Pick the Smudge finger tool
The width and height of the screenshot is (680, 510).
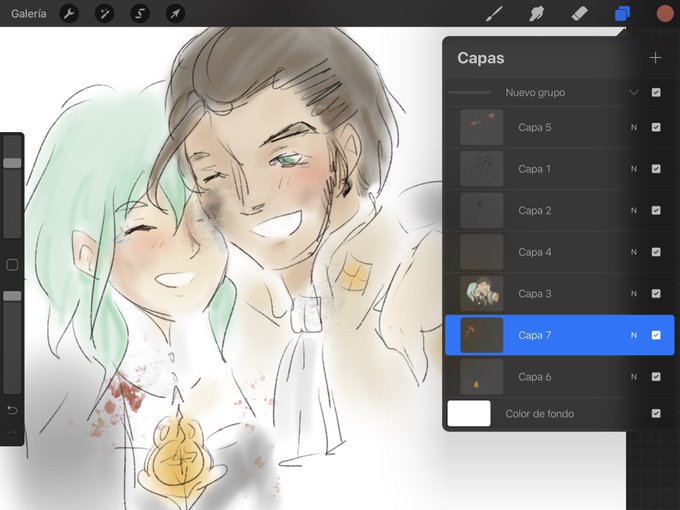click(537, 14)
